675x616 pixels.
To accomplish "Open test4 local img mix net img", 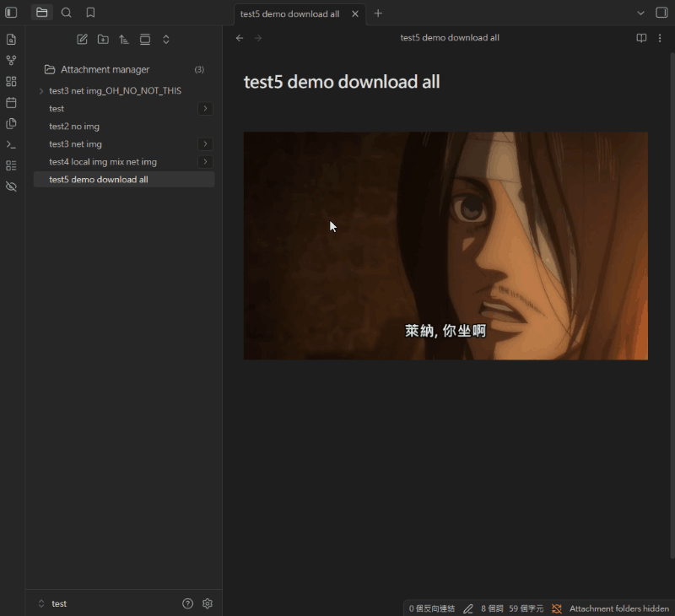I will pos(103,162).
